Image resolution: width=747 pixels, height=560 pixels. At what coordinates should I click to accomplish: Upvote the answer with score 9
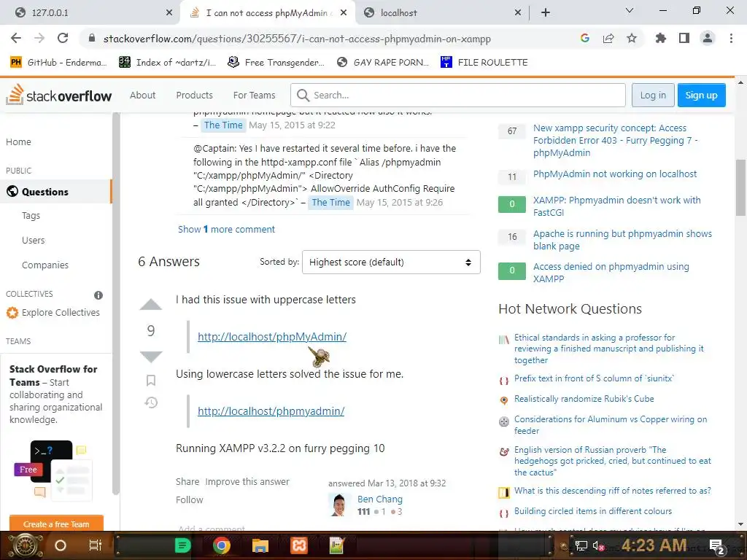[150, 305]
